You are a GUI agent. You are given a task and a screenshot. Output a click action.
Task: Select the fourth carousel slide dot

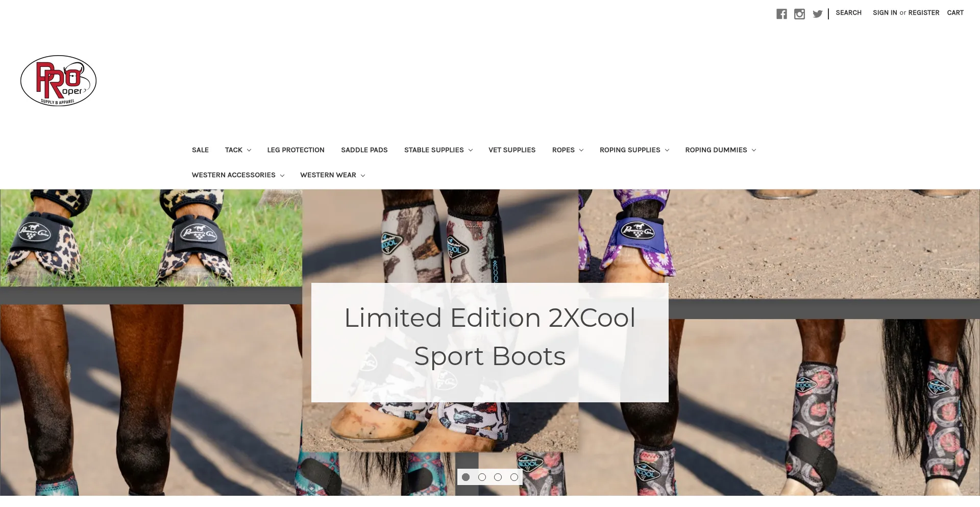(x=514, y=477)
